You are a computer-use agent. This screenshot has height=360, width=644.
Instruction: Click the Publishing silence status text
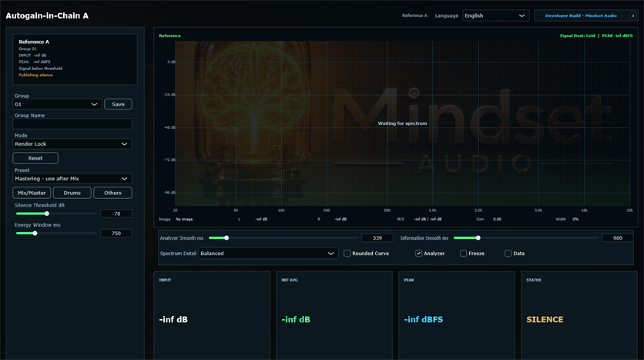click(35, 76)
